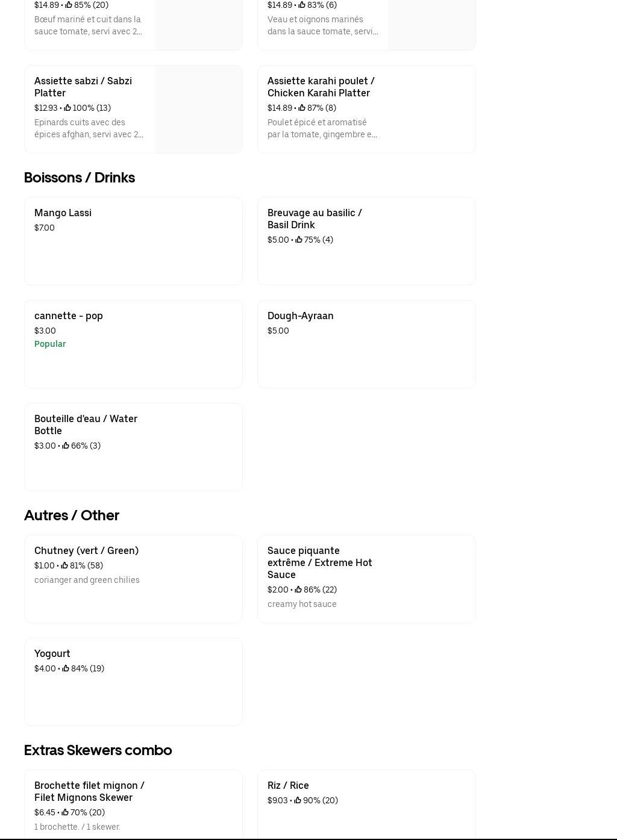The image size is (617, 840).
Task: Click the Extras Skewers combo heading
Action: click(x=98, y=750)
